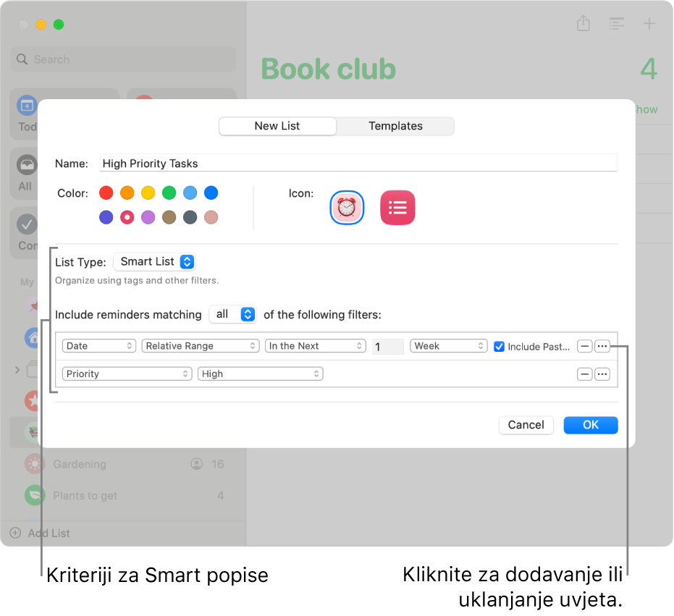Pick the rose beige color swatch
The image size is (674, 616).
(211, 217)
